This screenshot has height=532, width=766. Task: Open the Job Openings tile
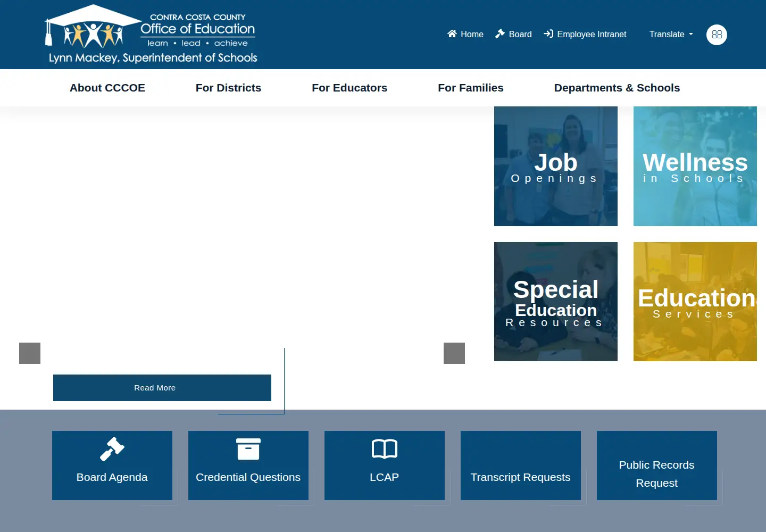tap(556, 166)
